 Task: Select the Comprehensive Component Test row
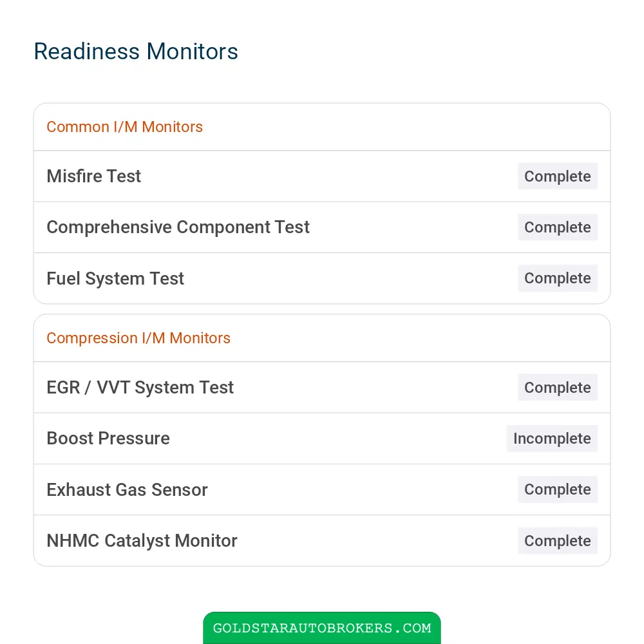[322, 227]
